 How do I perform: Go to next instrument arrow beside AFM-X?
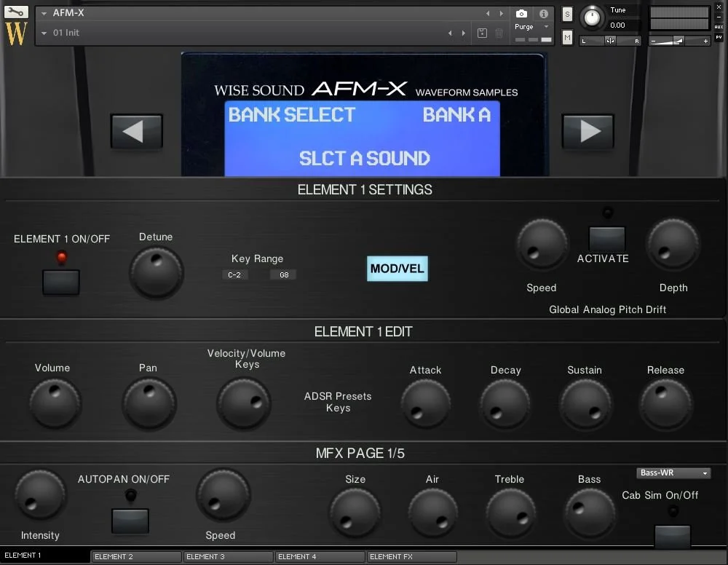point(502,13)
